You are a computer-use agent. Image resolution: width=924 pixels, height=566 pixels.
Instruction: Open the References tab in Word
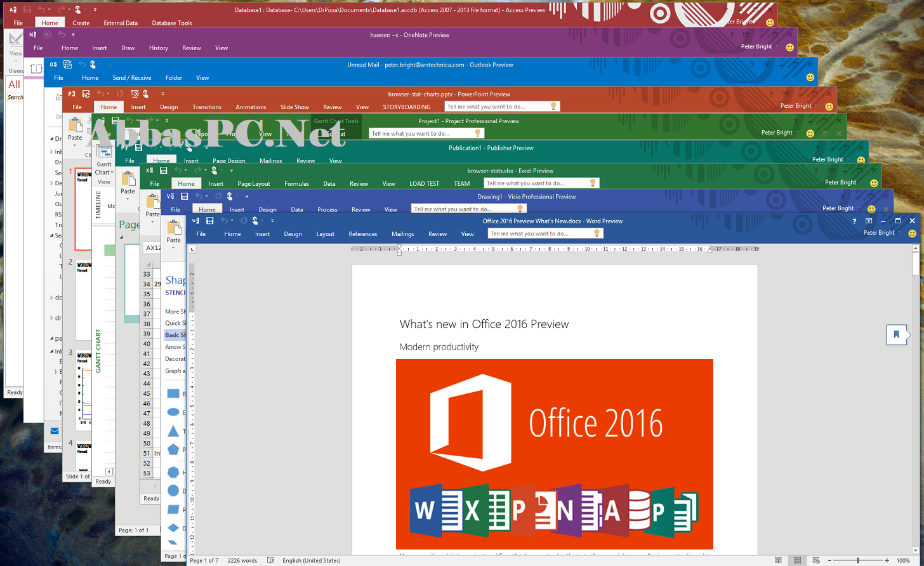coord(363,234)
